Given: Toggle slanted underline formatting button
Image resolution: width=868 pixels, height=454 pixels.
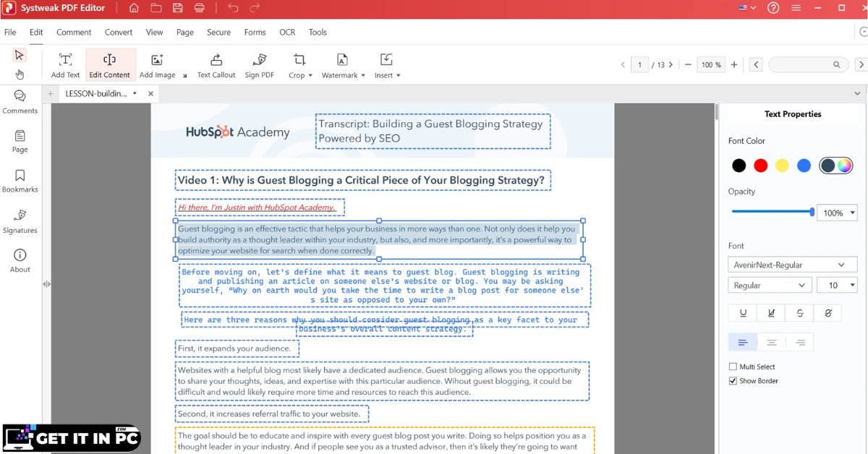Looking at the screenshot, I should tap(771, 313).
